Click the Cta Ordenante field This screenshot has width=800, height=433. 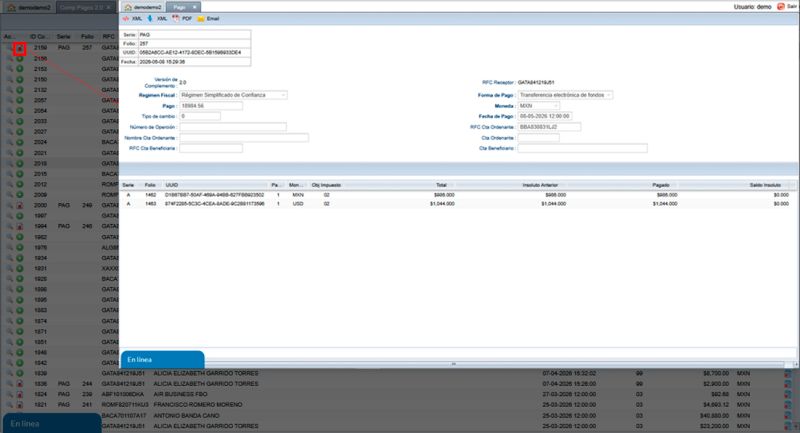[539, 138]
